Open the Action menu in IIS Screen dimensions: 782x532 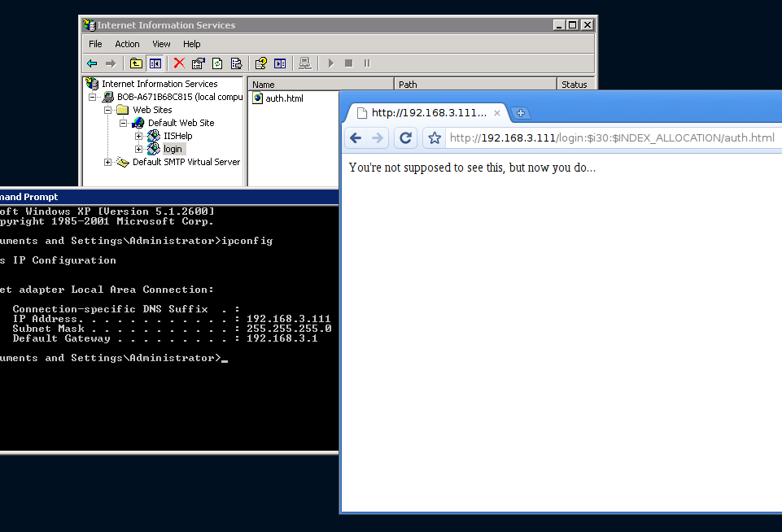(x=127, y=44)
